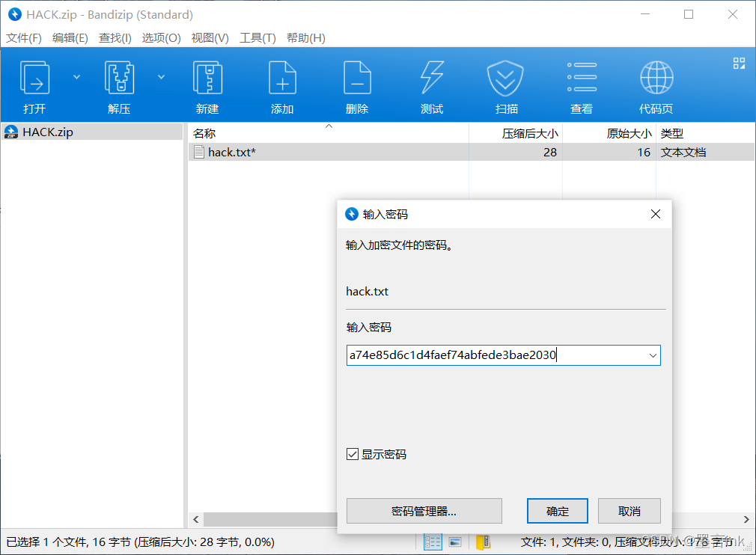
Task: Click the 文本文档 type cell
Action: (683, 153)
